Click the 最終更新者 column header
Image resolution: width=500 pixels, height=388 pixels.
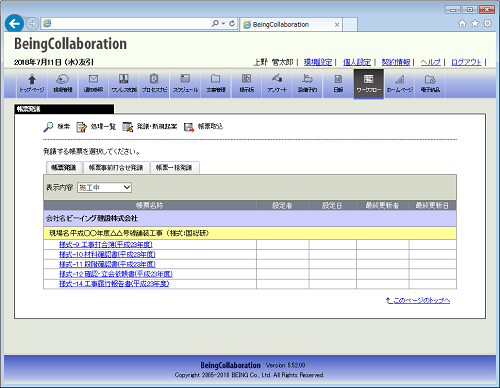coord(382,205)
